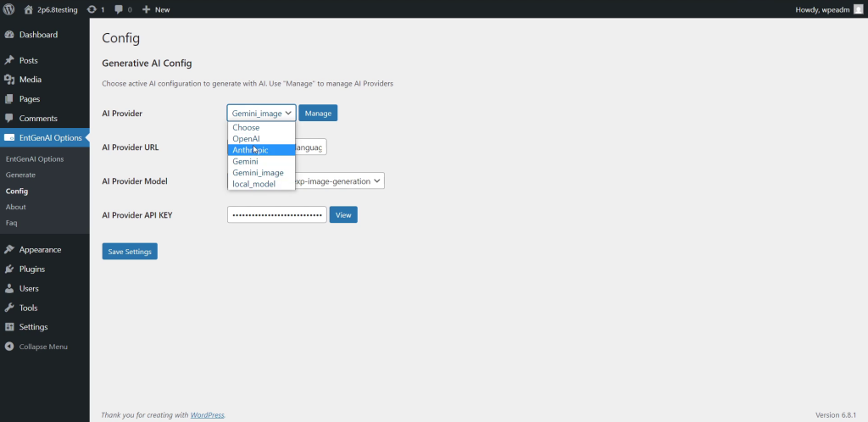Open Tools in the sidebar

tap(28, 308)
